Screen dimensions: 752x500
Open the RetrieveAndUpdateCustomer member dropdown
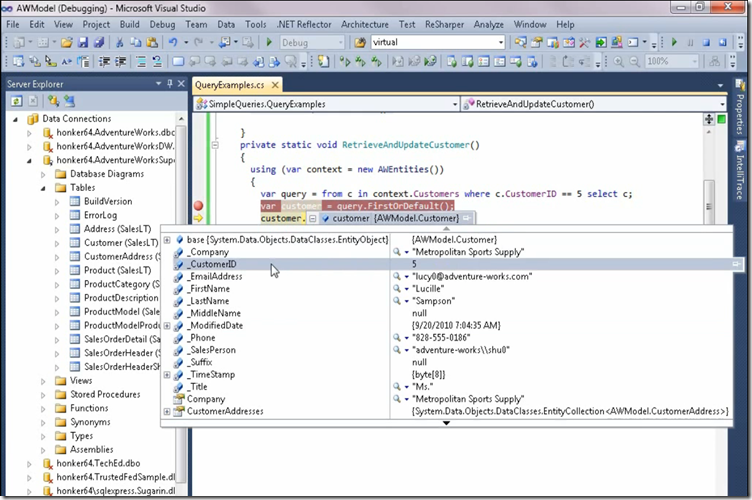722,104
